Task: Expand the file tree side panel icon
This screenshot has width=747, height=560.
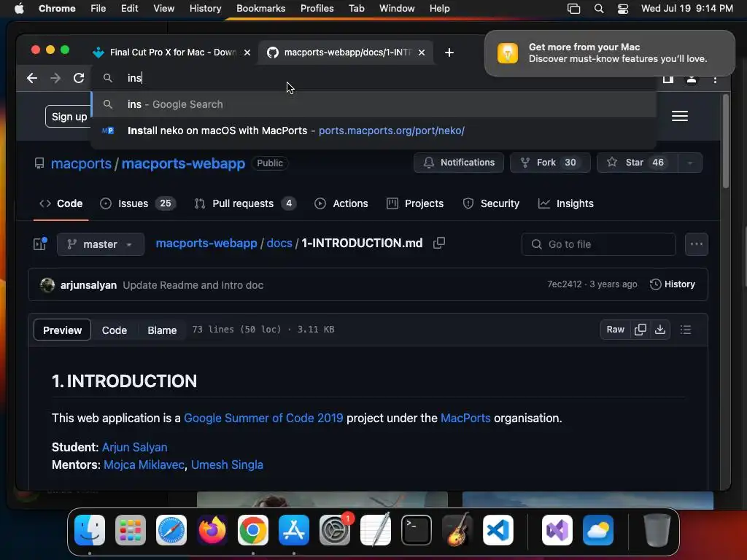Action: [x=40, y=244]
